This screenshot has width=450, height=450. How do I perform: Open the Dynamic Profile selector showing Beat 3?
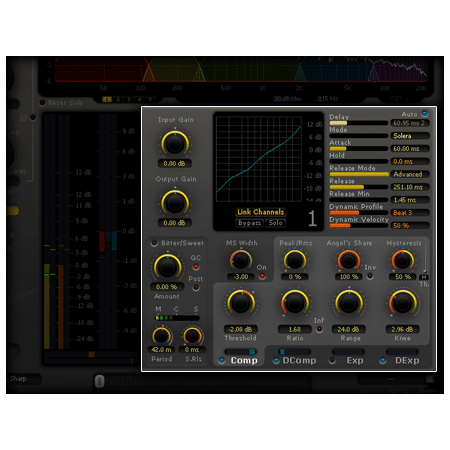point(410,213)
